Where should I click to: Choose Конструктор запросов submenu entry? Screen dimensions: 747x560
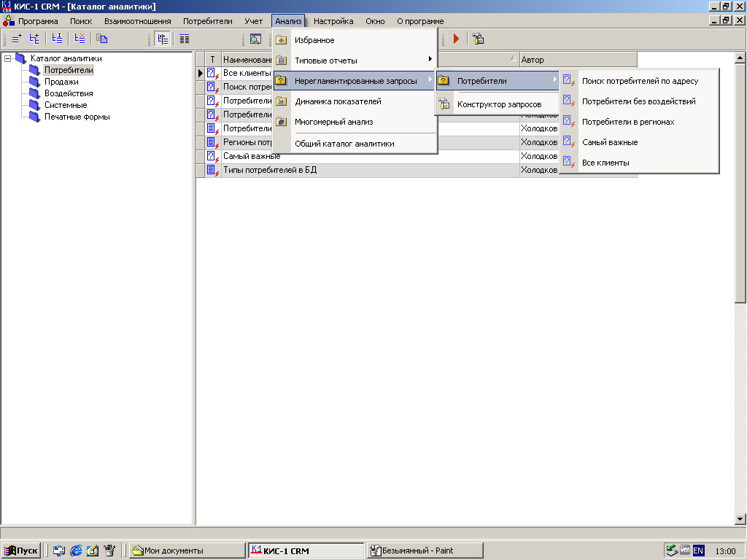tap(498, 104)
